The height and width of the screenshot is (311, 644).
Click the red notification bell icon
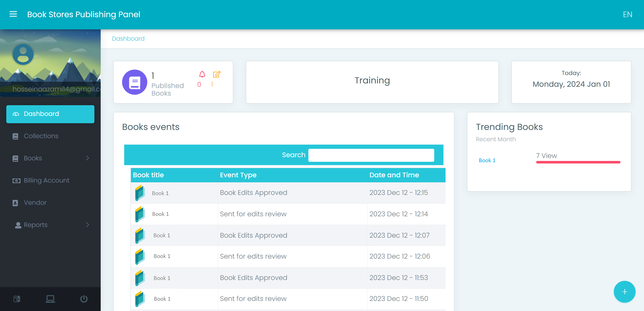click(x=202, y=74)
